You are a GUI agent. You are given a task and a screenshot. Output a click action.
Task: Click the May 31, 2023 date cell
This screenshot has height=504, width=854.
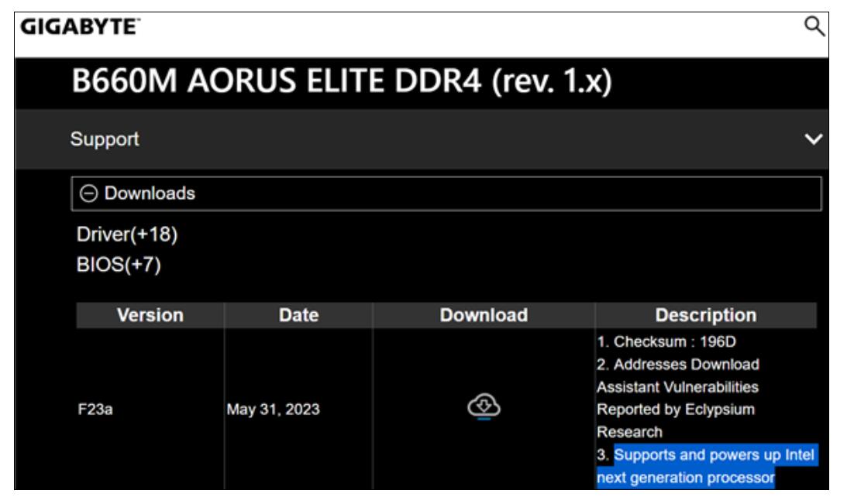pos(274,410)
